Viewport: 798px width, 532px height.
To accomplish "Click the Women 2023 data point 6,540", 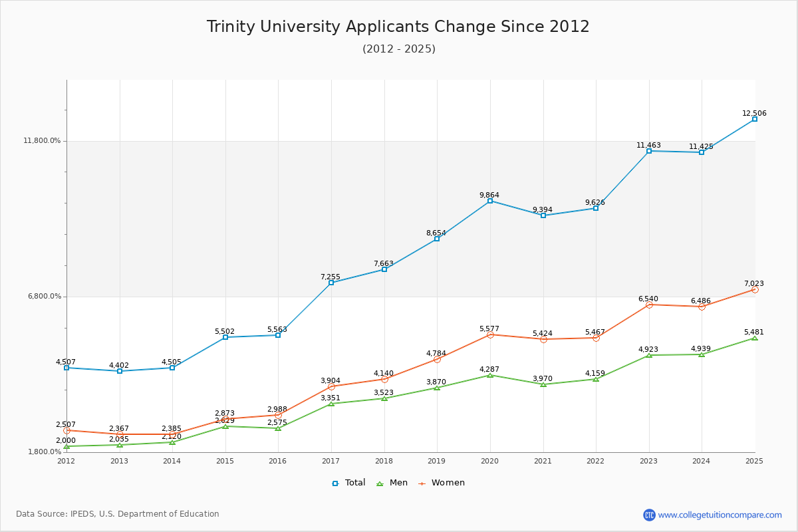I will click(x=649, y=305).
